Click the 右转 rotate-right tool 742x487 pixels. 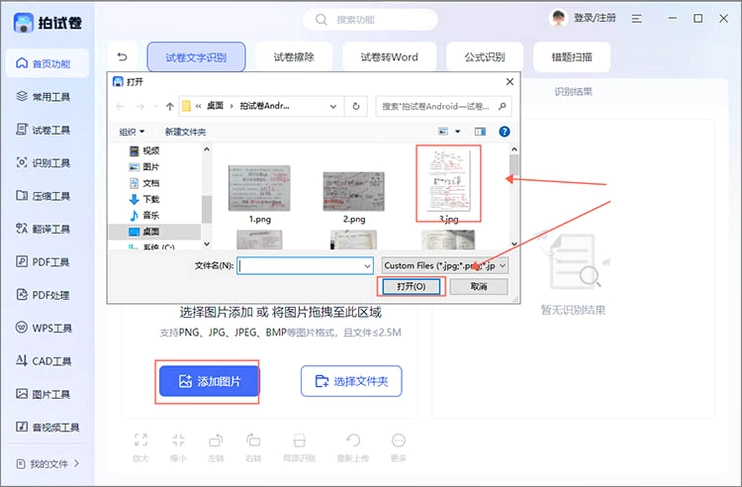tap(253, 447)
